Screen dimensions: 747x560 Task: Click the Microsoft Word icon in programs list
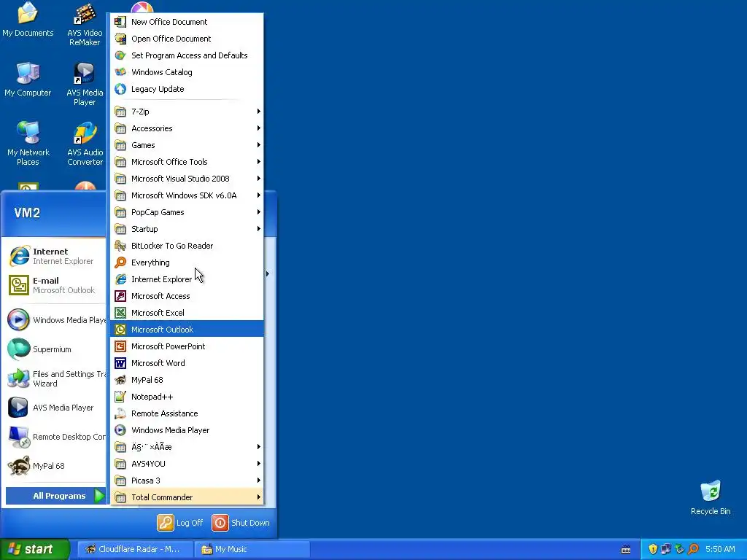click(120, 363)
